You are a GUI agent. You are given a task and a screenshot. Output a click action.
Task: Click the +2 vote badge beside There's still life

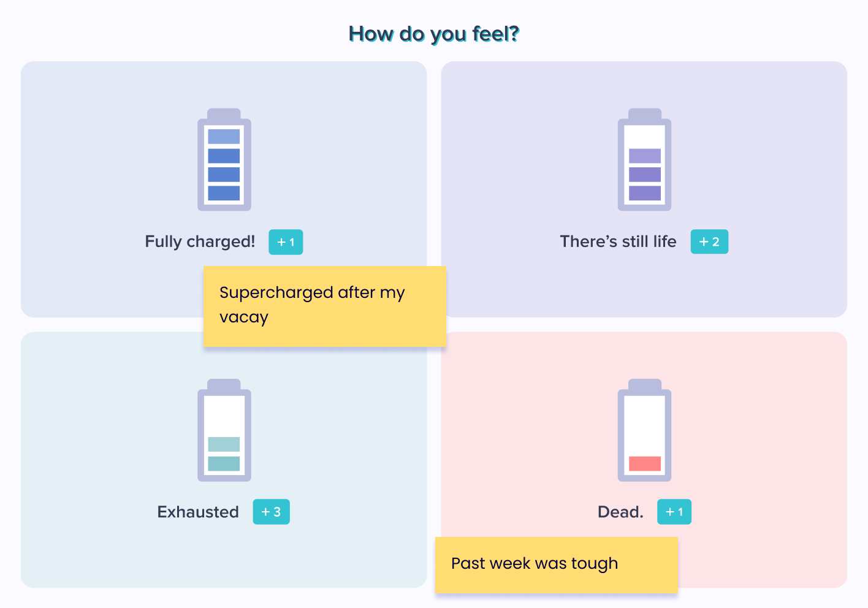pos(709,242)
